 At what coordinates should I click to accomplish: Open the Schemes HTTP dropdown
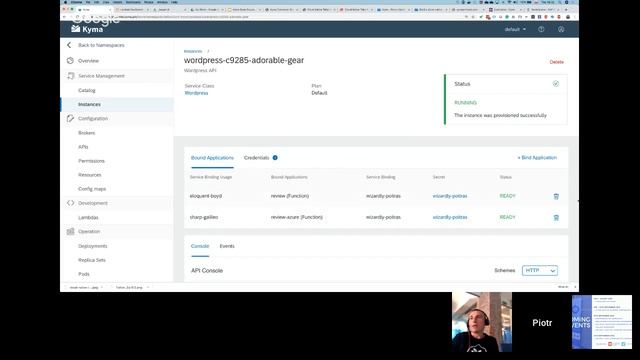(x=540, y=271)
